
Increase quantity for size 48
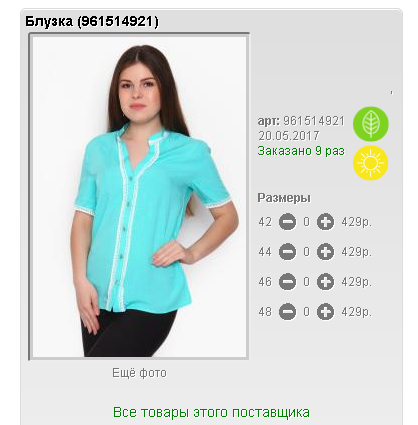tap(325, 312)
